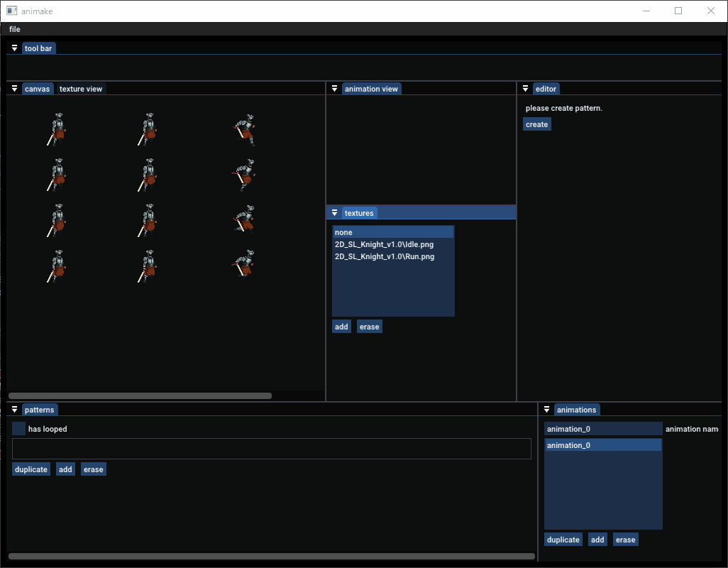The height and width of the screenshot is (568, 728).
Task: Click top-right running knight sprite
Action: click(244, 130)
